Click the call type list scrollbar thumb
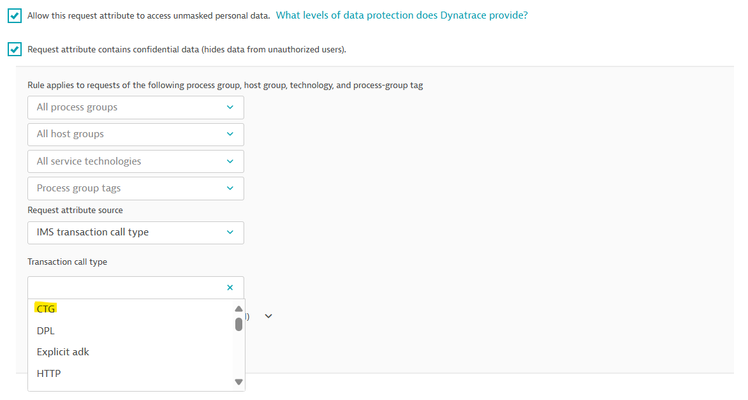The width and height of the screenshot is (748, 400). [238, 324]
